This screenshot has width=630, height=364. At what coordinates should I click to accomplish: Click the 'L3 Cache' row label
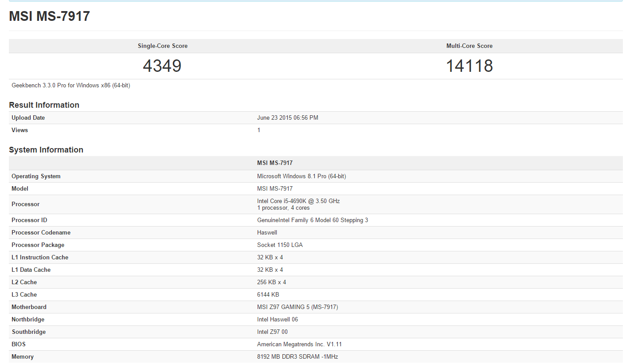click(24, 295)
